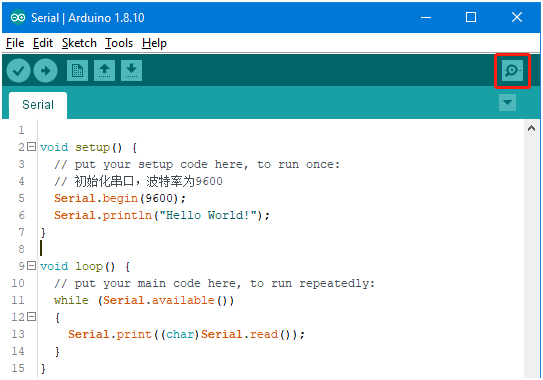Click the Verify checkmark button

(18, 71)
